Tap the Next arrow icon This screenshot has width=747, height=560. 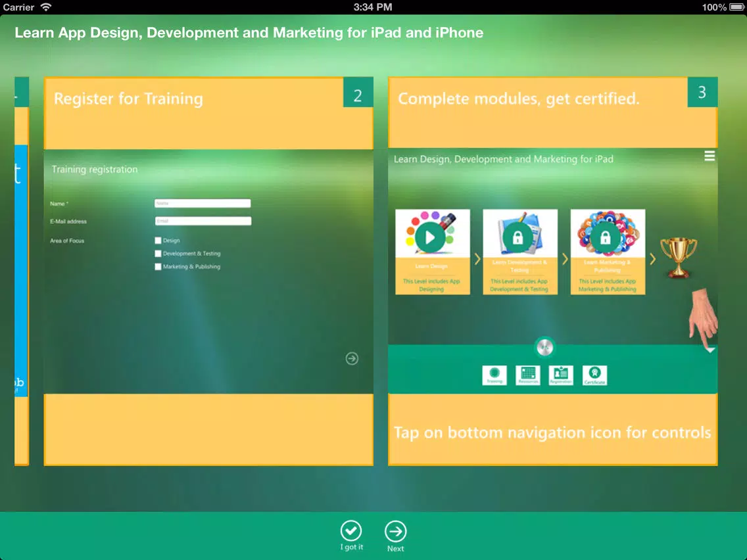click(395, 531)
